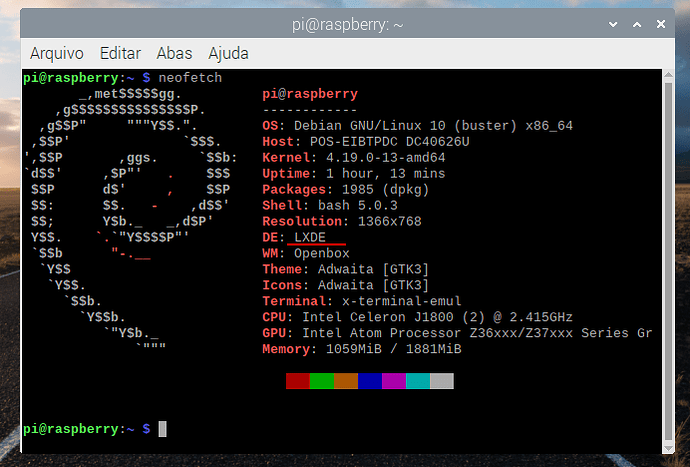Click the scrollbar up arrow
The width and height of the screenshot is (690, 467).
point(669,76)
